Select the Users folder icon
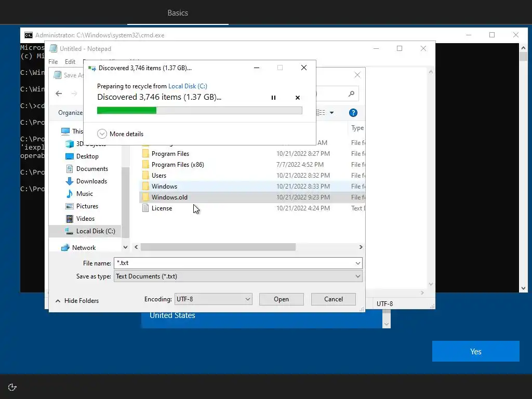 [145, 176]
